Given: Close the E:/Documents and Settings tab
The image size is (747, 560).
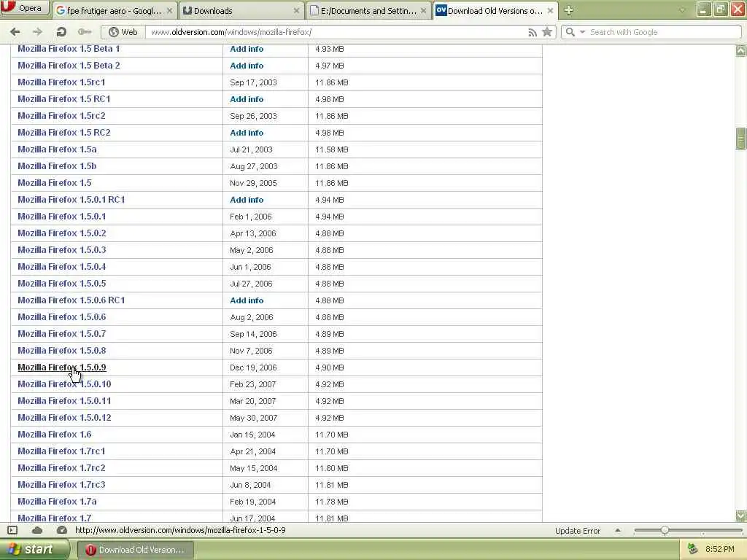Looking at the screenshot, I should point(424,10).
